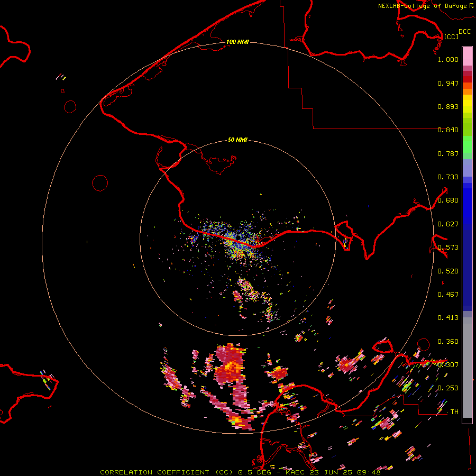Select the 0.787 legend value
The width and height of the screenshot is (476, 476).
(448, 153)
